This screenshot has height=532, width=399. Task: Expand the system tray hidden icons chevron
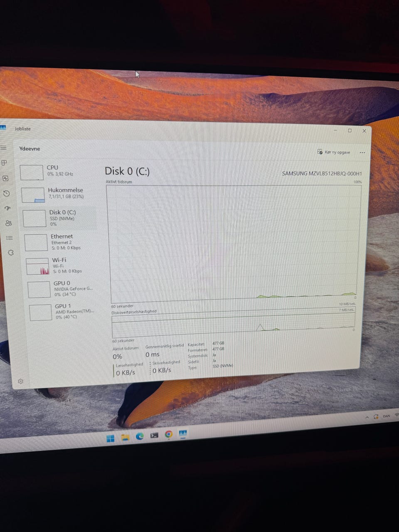click(x=367, y=417)
